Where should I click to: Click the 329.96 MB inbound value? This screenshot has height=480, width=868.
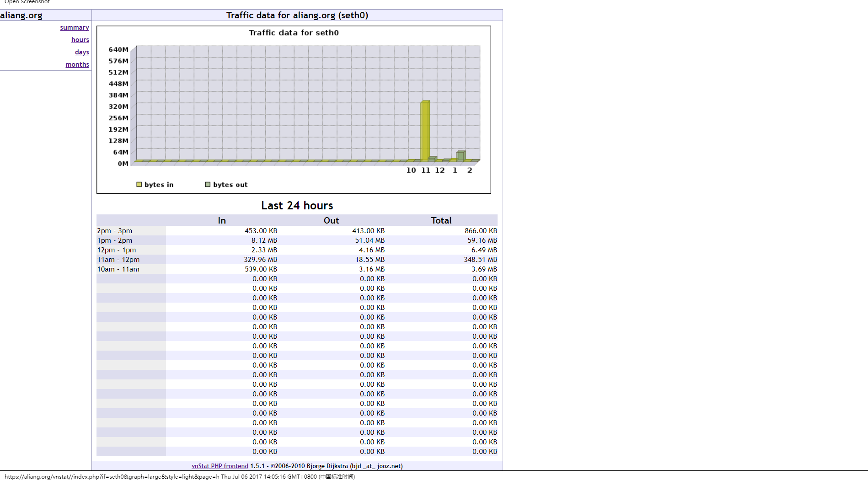point(260,260)
